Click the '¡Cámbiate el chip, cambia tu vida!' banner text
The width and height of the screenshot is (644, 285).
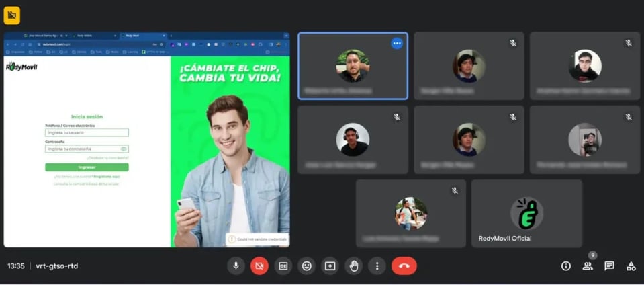pyautogui.click(x=230, y=73)
